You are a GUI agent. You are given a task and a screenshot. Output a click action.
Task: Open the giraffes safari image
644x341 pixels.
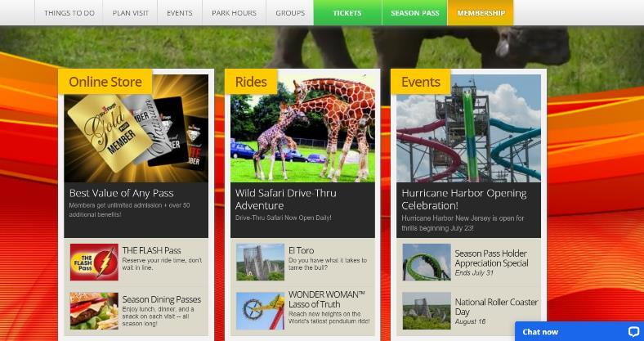(x=302, y=128)
